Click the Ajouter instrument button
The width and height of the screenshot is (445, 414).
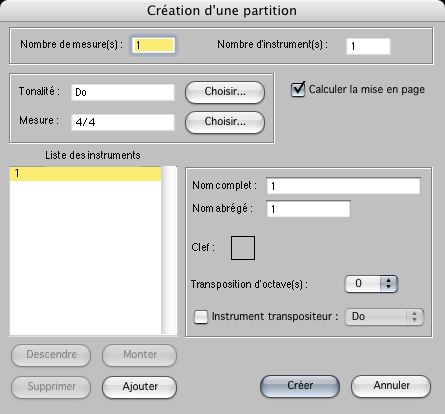(x=140, y=387)
